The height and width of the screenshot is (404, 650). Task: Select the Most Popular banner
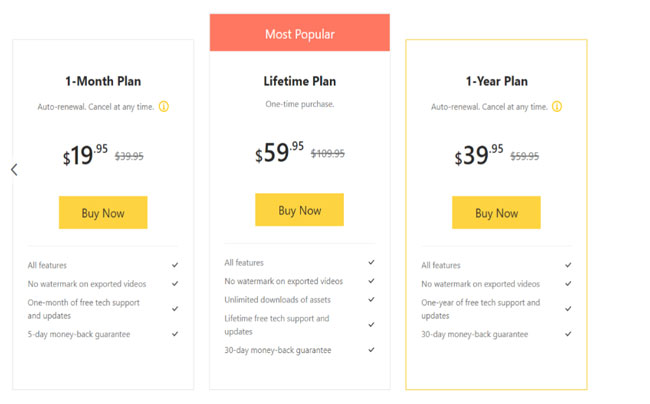(x=300, y=33)
